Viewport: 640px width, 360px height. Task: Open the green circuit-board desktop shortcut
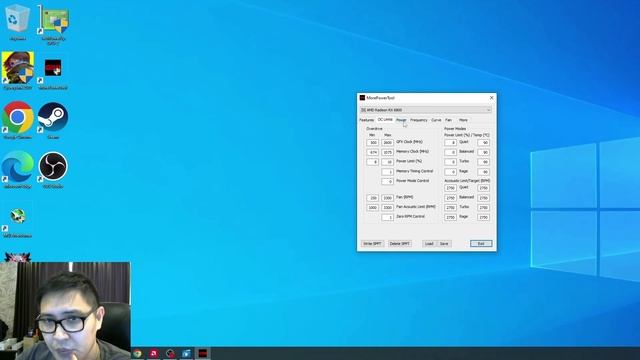pos(54,20)
